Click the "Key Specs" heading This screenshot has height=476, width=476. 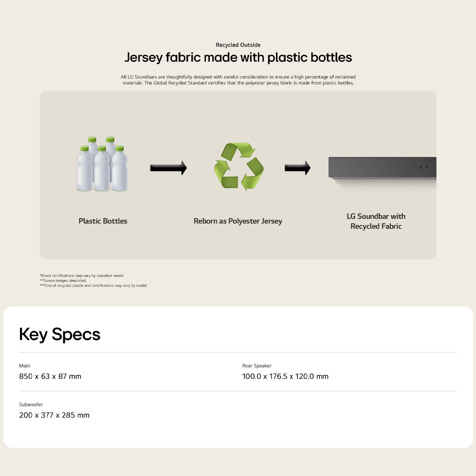coord(59,334)
